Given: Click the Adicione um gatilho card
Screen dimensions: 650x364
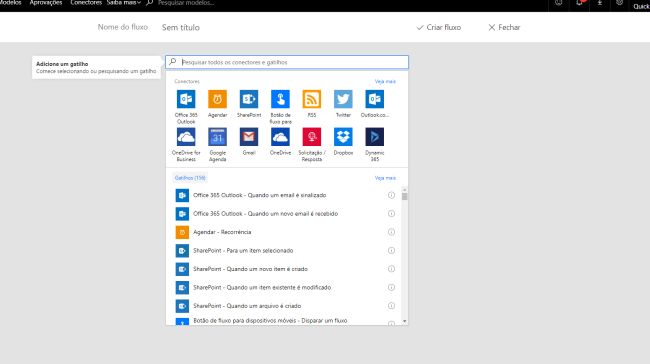Looking at the screenshot, I should 96,68.
